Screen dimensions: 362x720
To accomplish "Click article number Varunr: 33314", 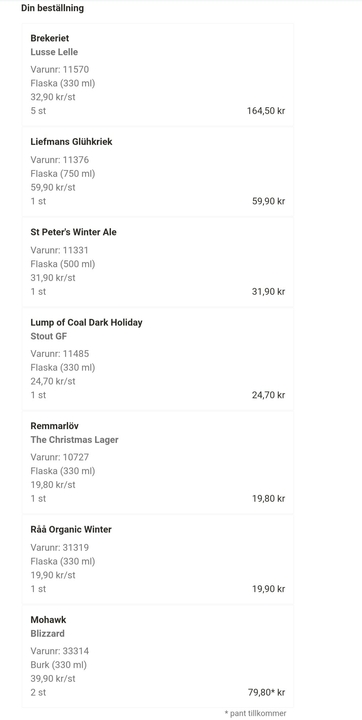I will (x=60, y=651).
